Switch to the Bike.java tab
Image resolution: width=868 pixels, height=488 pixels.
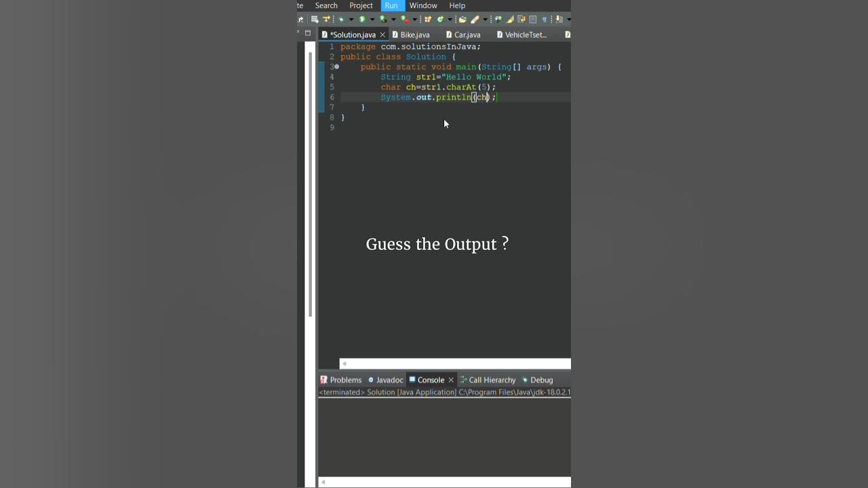pos(410,35)
